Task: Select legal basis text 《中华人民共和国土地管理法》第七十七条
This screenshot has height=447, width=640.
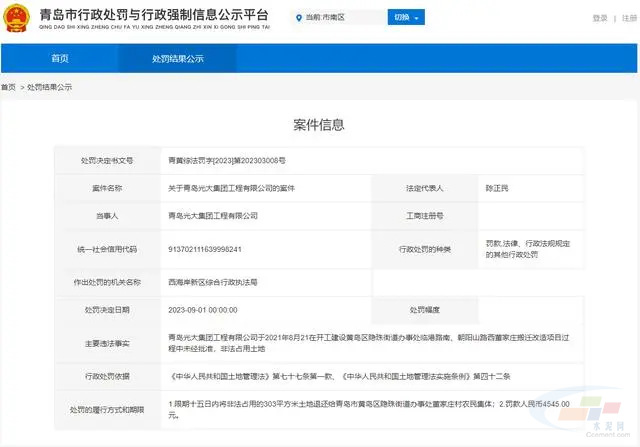Action: click(x=339, y=376)
